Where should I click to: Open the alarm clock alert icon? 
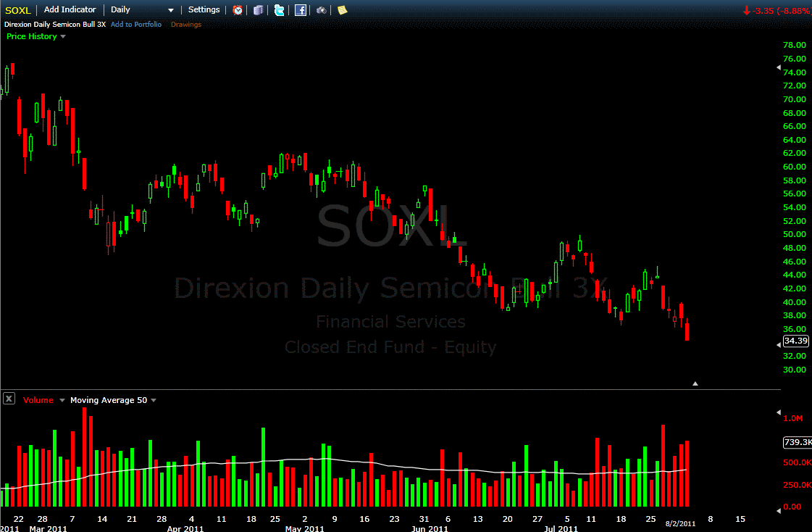point(238,10)
